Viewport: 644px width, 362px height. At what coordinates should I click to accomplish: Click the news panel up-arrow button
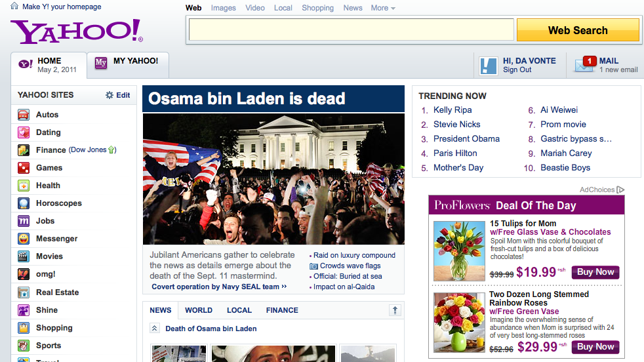click(395, 310)
